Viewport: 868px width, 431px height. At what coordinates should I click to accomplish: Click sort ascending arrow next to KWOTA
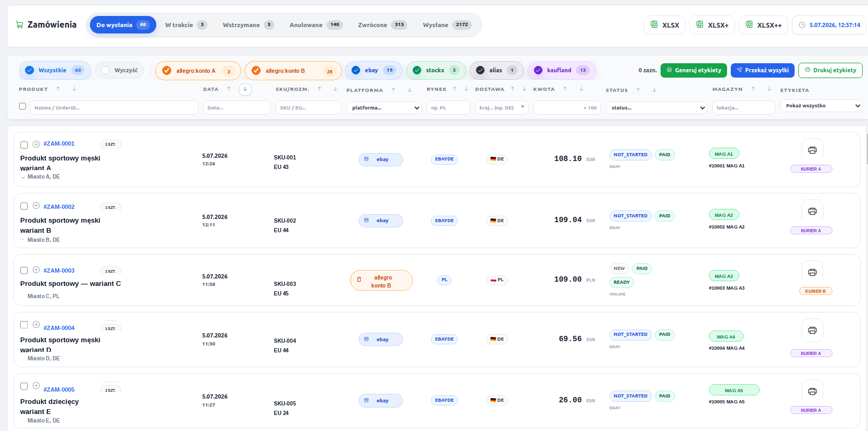565,89
